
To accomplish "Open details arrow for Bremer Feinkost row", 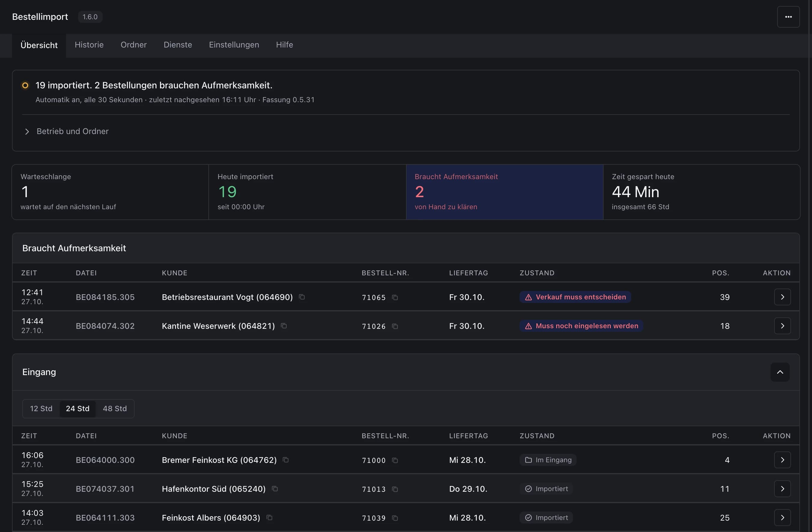I will [x=782, y=460].
